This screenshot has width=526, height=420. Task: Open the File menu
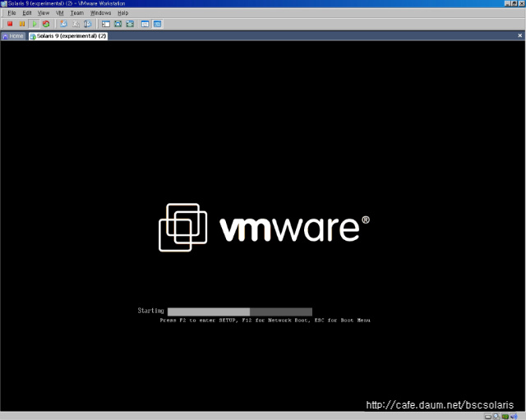click(12, 13)
